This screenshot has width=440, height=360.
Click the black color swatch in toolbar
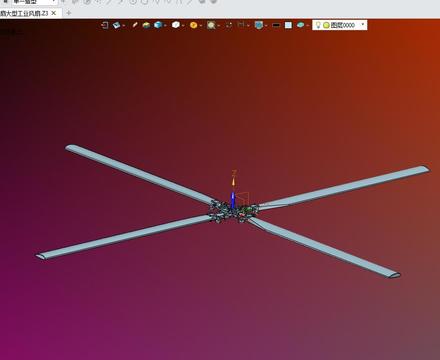coord(276,25)
